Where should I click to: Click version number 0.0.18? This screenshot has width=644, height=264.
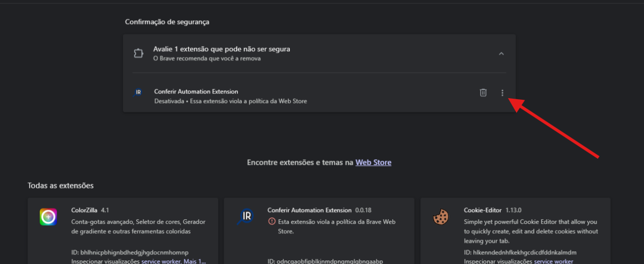click(x=362, y=210)
